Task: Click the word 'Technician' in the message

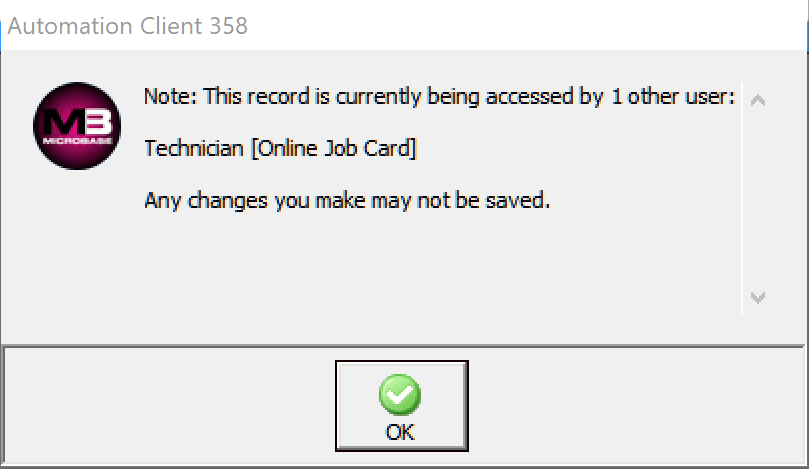Action: pyautogui.click(x=194, y=149)
